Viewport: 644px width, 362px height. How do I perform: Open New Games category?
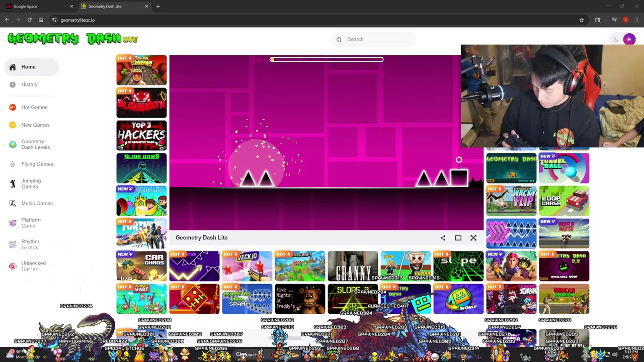click(x=35, y=125)
